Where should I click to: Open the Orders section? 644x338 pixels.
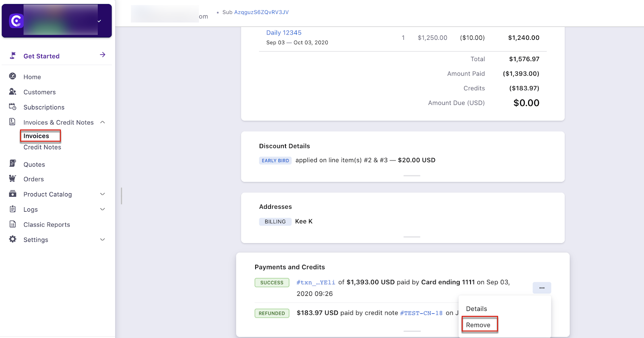[x=34, y=179]
